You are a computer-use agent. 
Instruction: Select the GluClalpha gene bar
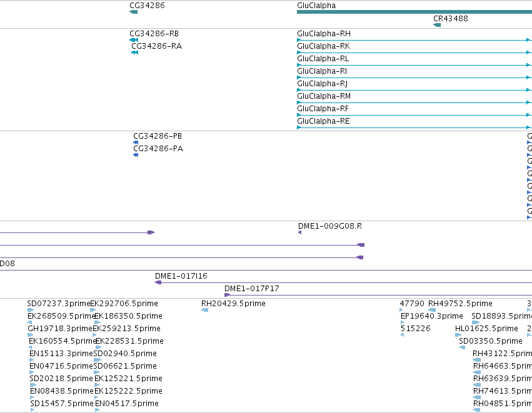(414, 12)
